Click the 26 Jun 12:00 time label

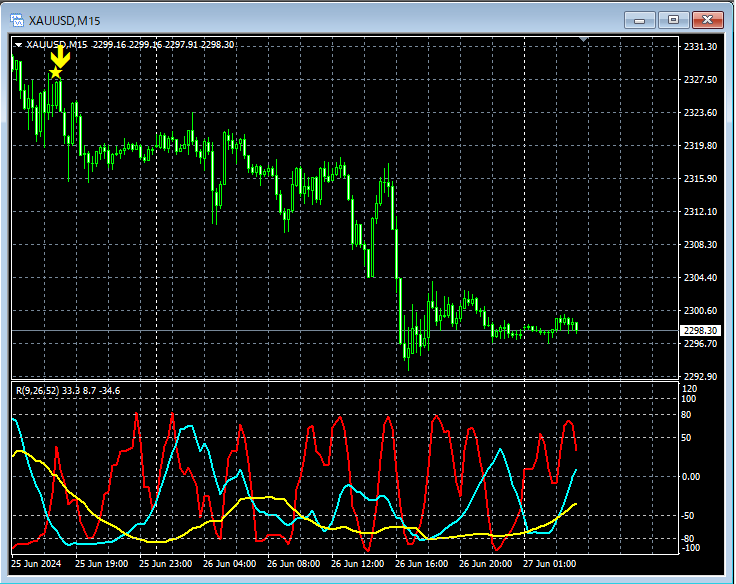pyautogui.click(x=357, y=564)
